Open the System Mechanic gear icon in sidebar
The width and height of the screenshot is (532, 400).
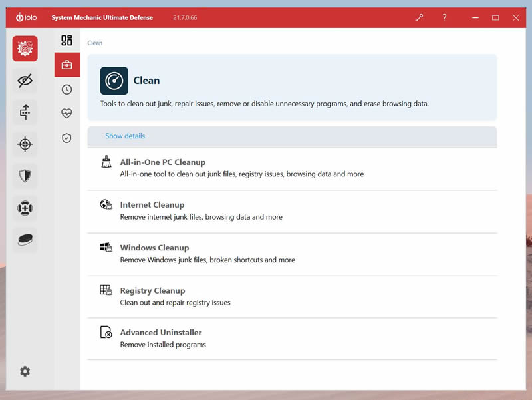[x=25, y=49]
